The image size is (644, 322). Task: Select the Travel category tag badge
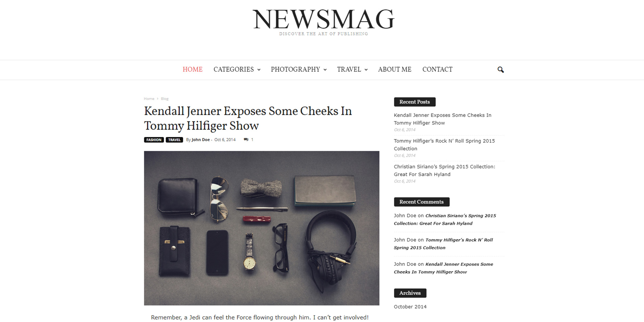point(174,140)
